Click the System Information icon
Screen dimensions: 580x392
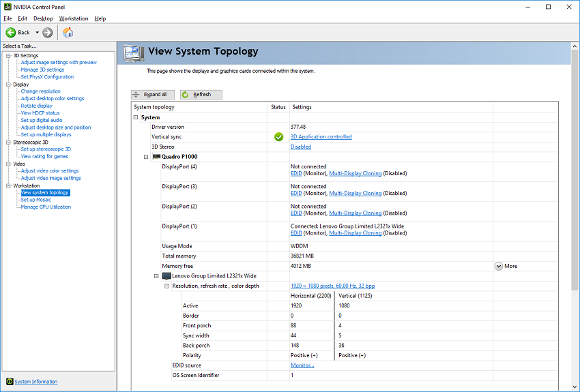pos(10,381)
